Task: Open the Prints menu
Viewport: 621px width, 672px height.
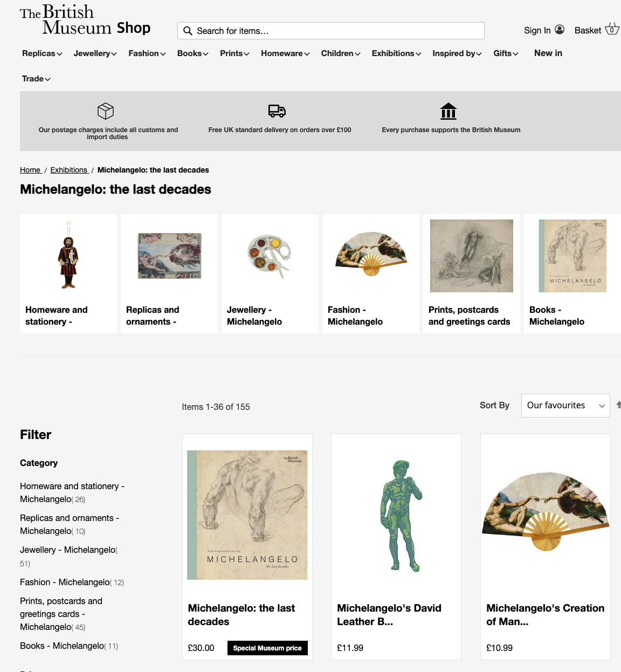Action: [234, 53]
